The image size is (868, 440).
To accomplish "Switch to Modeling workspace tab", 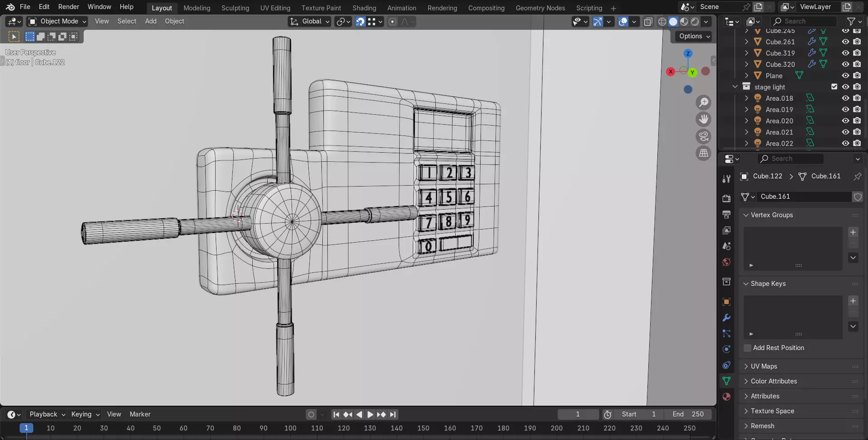I will point(197,8).
